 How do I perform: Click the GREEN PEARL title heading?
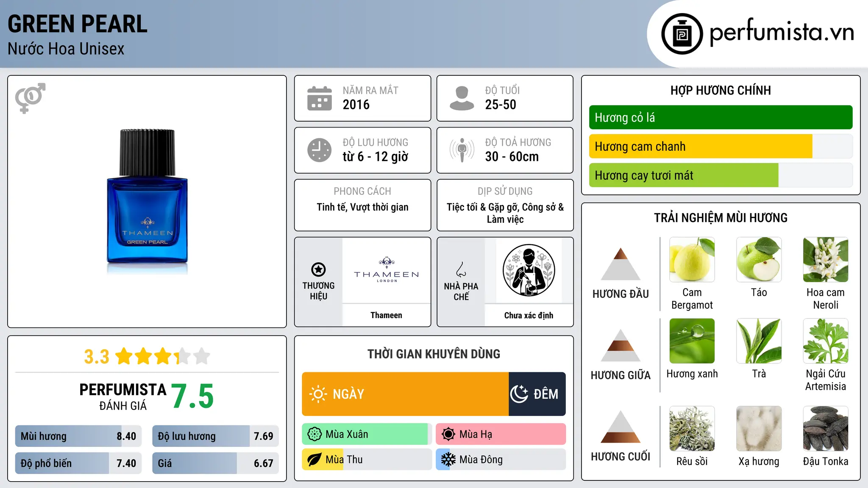78,24
